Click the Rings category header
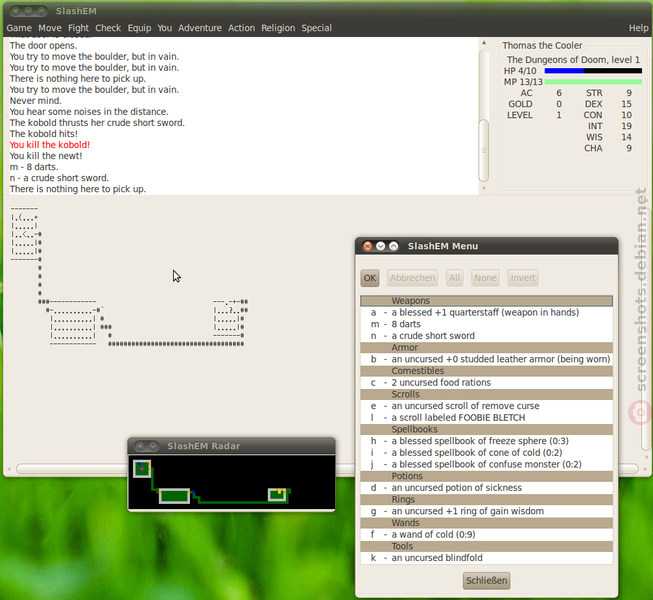The height and width of the screenshot is (600, 653). point(486,499)
